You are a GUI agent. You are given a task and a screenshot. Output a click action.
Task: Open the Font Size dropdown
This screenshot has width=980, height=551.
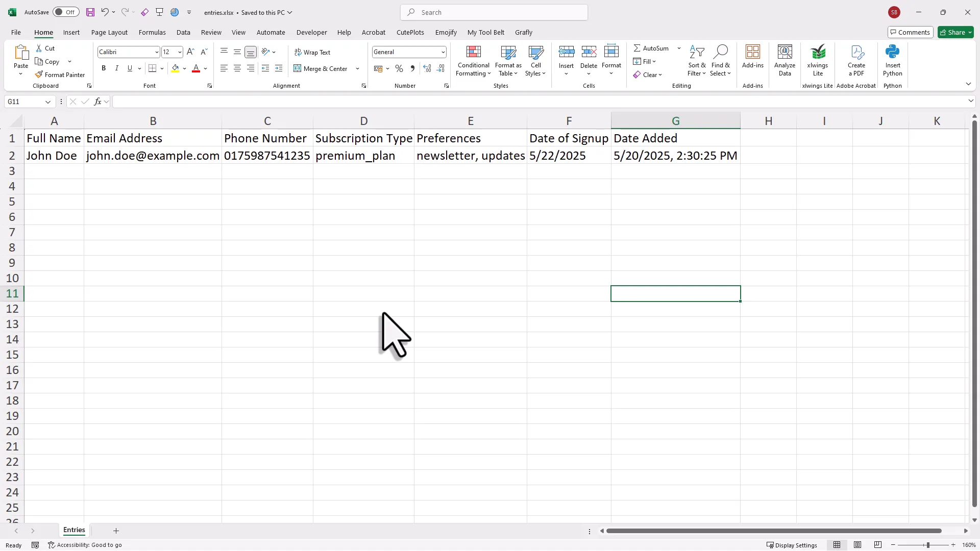180,52
